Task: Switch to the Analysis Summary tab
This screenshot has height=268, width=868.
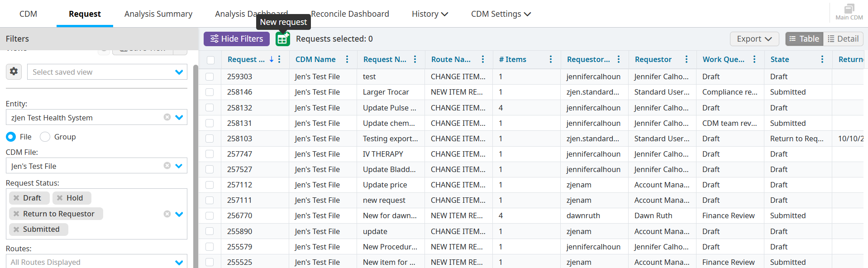Action: (x=158, y=14)
